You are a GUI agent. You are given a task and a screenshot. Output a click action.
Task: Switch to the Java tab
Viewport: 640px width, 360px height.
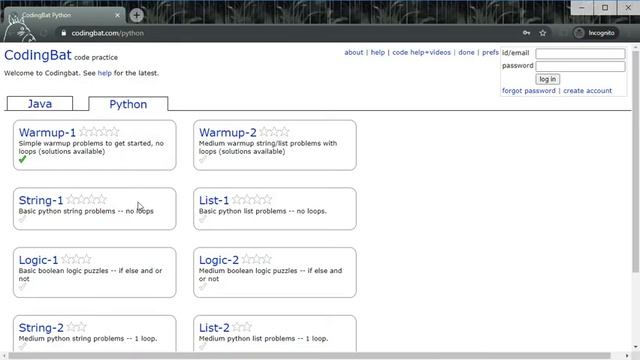(x=40, y=104)
